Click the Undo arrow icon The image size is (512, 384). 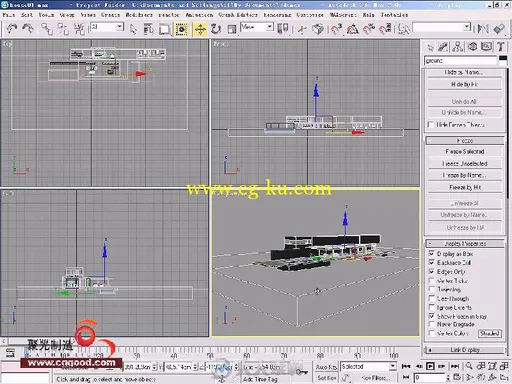click(x=12, y=29)
